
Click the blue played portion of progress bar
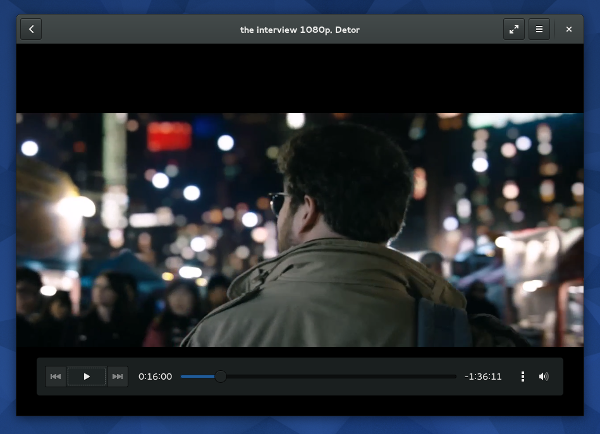coord(198,376)
